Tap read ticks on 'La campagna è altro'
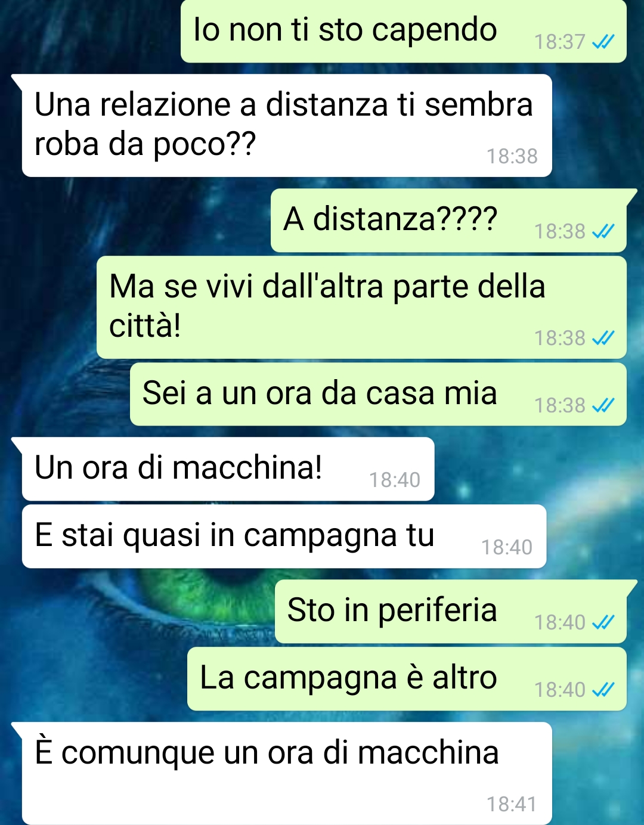The image size is (644, 825). [603, 690]
